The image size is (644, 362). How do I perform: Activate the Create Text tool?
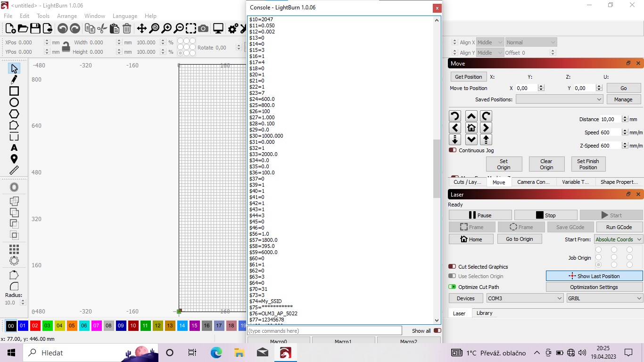(x=14, y=148)
